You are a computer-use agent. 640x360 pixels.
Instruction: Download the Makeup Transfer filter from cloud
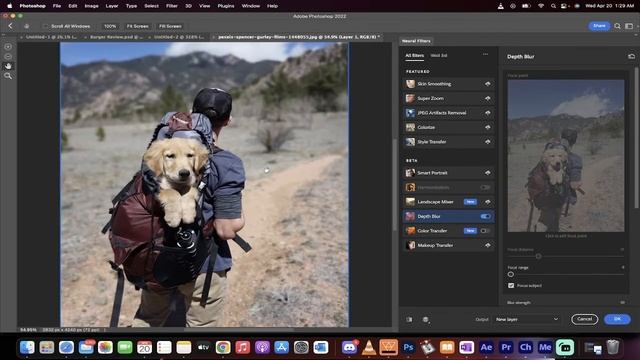point(487,245)
